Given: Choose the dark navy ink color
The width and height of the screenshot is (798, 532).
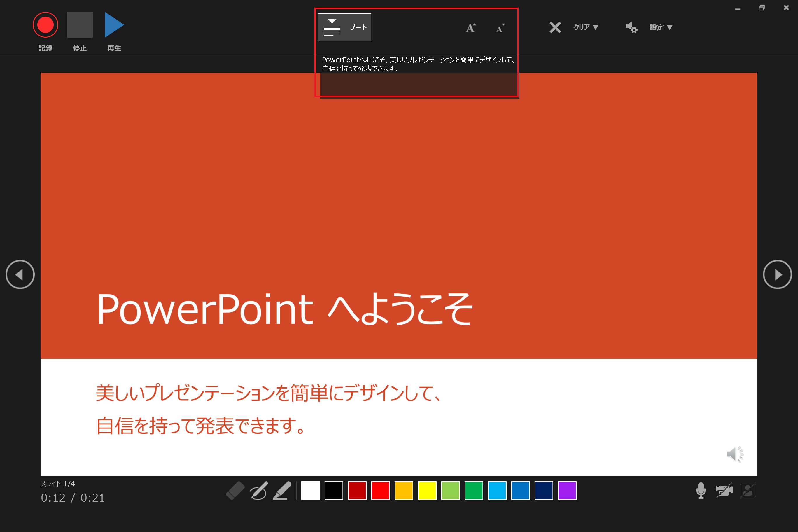Looking at the screenshot, I should [544, 491].
